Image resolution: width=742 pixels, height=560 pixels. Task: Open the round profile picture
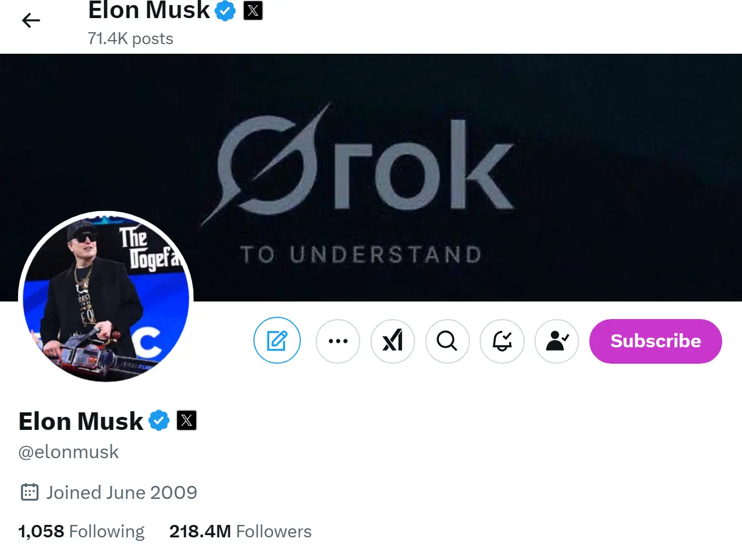[106, 297]
